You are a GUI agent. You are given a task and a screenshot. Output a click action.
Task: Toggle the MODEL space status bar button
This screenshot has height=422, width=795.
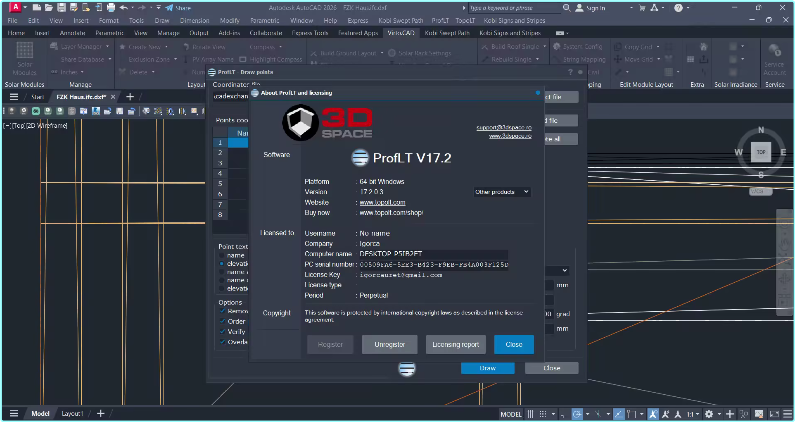[x=511, y=414]
